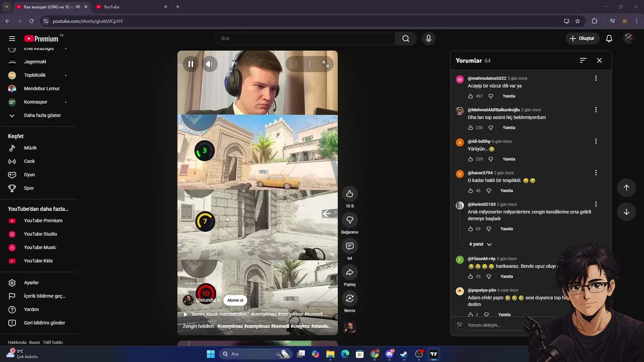Share the Short via Paylaş
Viewport: 644px width, 362px height.
[x=350, y=272]
